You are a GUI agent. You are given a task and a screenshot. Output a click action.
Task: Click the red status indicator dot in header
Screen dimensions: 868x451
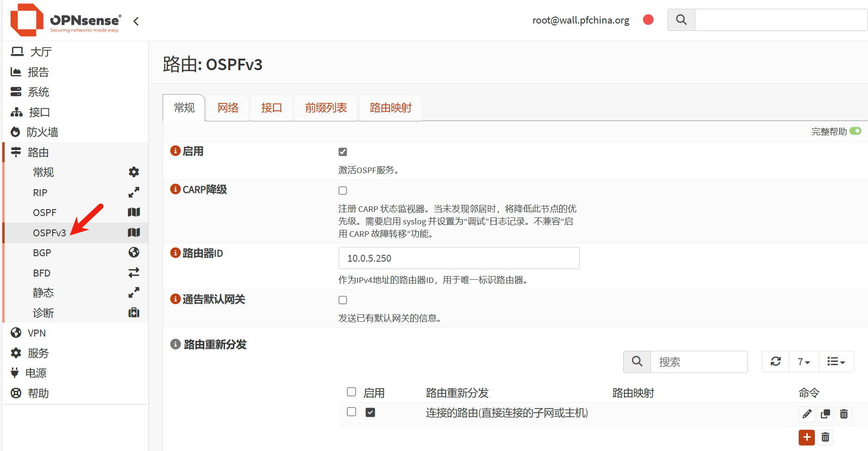pyautogui.click(x=648, y=20)
